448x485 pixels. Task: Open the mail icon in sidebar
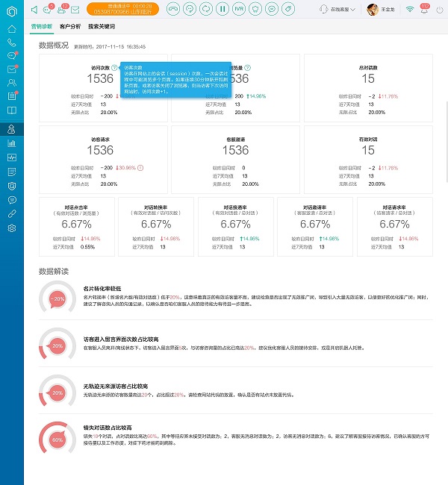click(x=11, y=69)
